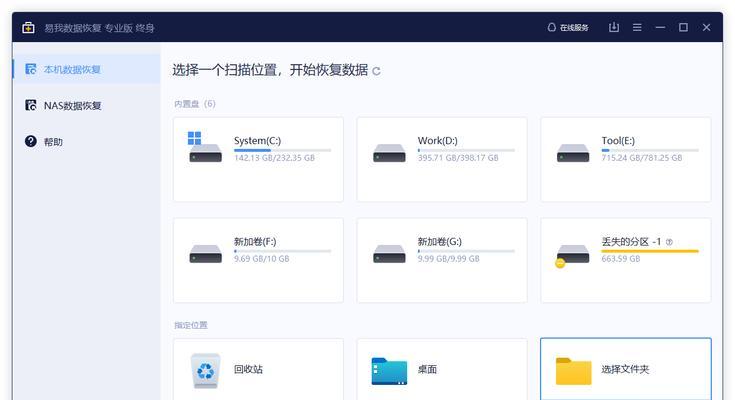Viewport: 735px width, 400px height.
Task: Click the System(C:) label
Action: click(257, 141)
